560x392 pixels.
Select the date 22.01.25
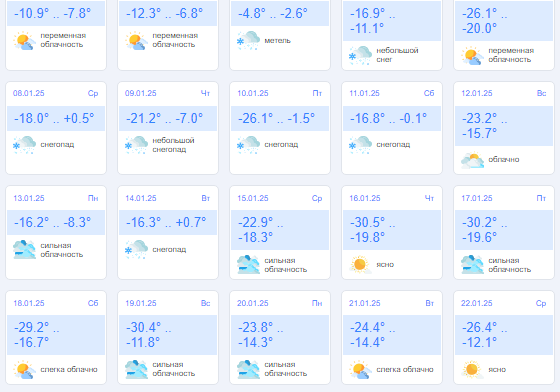click(477, 303)
